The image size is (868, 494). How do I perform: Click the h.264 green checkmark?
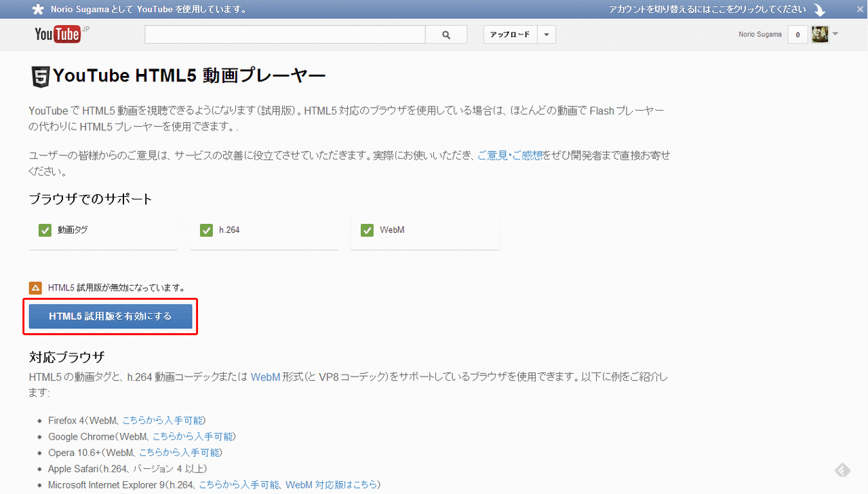click(x=207, y=230)
